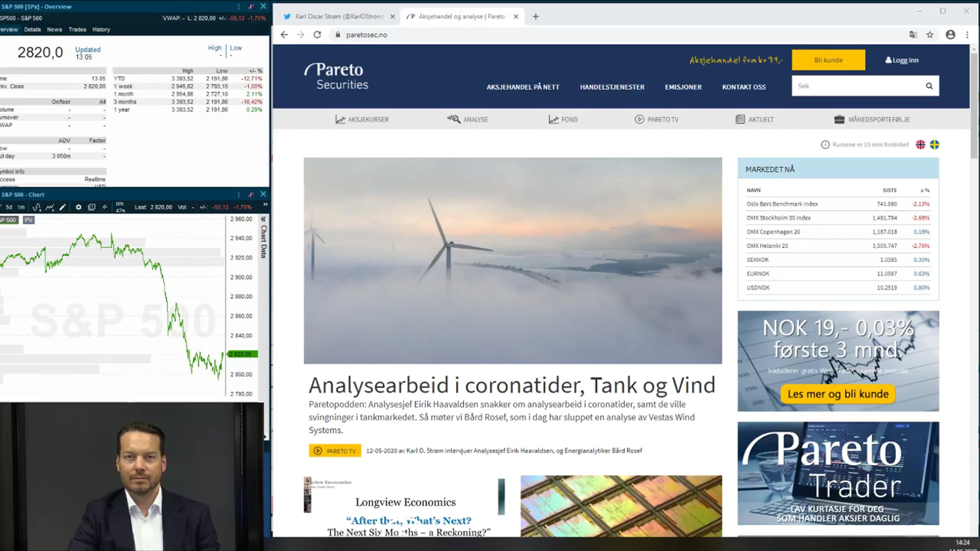This screenshot has height=551, width=980.
Task: Open the Handelstjenester menu
Action: [x=612, y=87]
